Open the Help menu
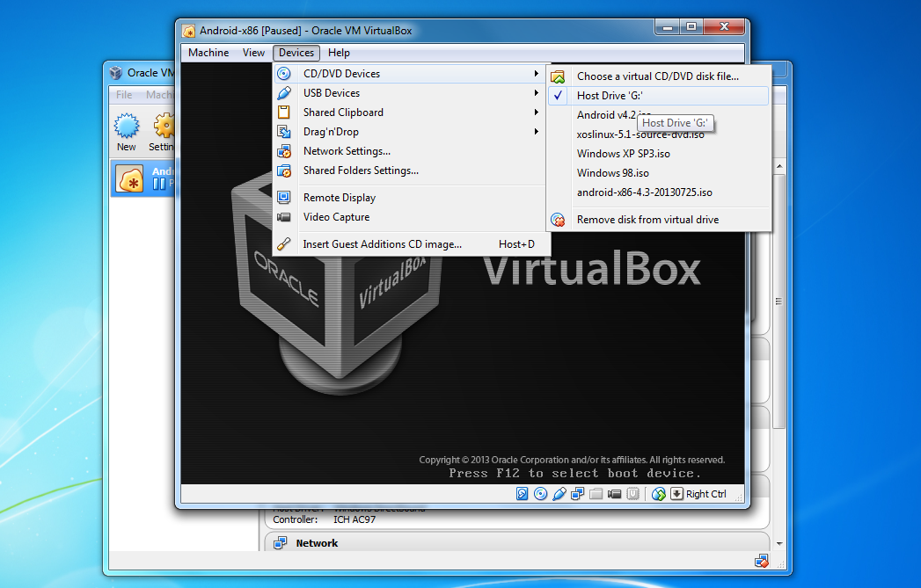 [x=339, y=52]
